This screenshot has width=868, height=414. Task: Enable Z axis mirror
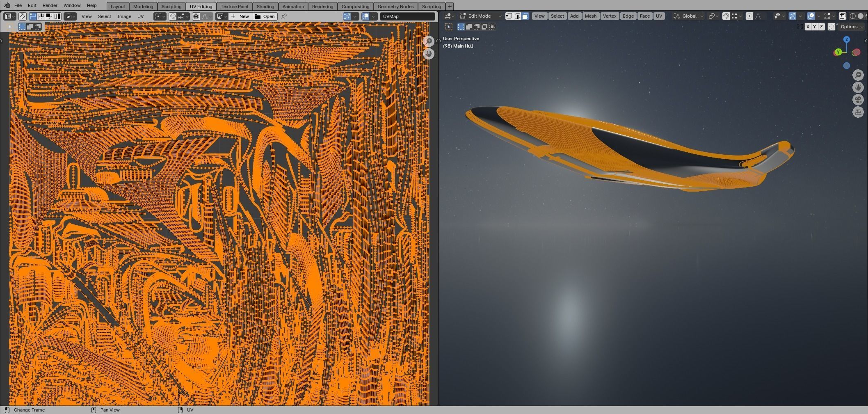pos(821,27)
